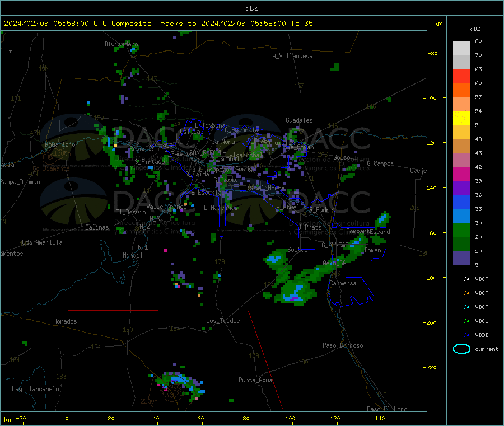Select the magenta 39-42 dBZ swatch
Screen dimensions: 504x426
[461, 174]
